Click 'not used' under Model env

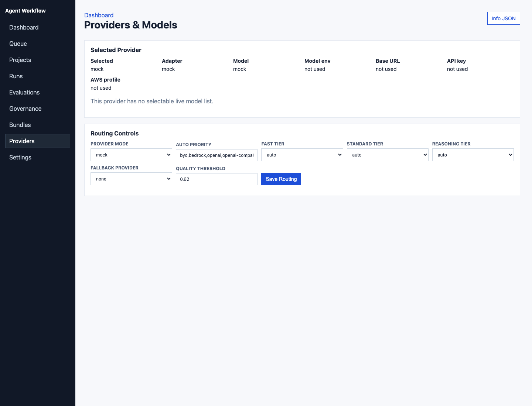pyautogui.click(x=315, y=69)
